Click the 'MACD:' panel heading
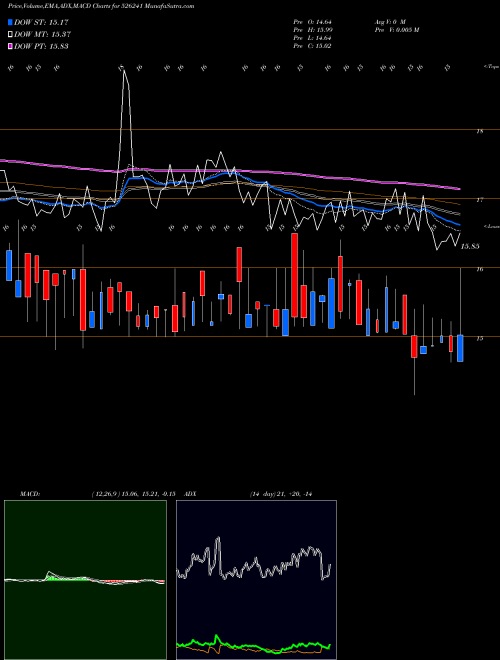The height and width of the screenshot is (660, 500). pos(29,494)
